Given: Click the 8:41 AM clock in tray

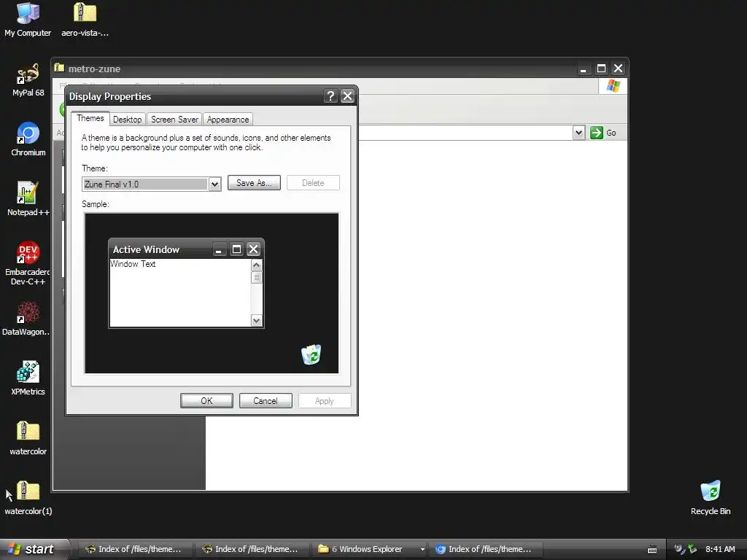Looking at the screenshot, I should coord(720,549).
